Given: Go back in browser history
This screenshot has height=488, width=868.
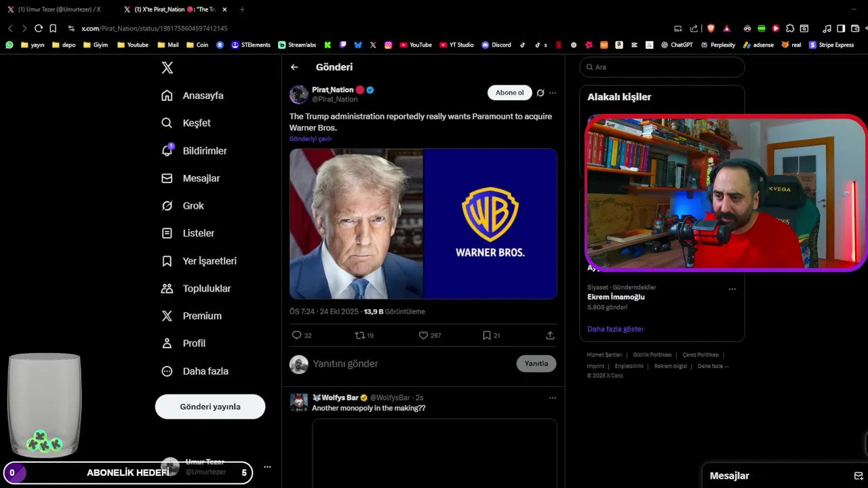Looking at the screenshot, I should 10,28.
